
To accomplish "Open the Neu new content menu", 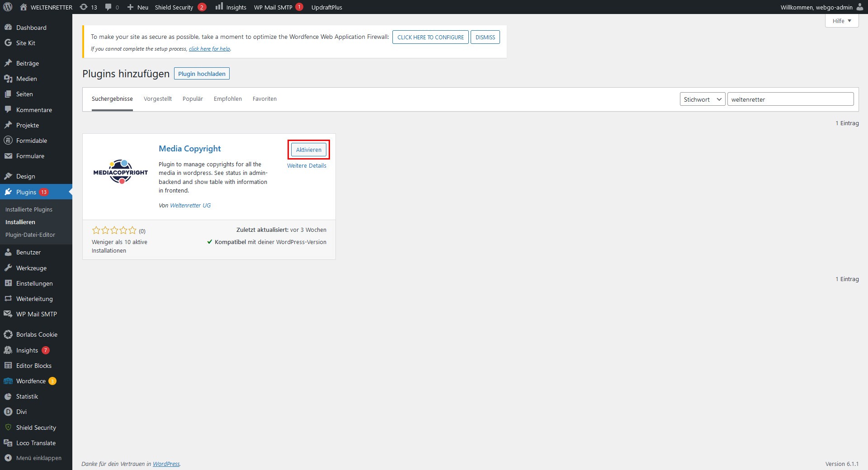I will tap(137, 7).
